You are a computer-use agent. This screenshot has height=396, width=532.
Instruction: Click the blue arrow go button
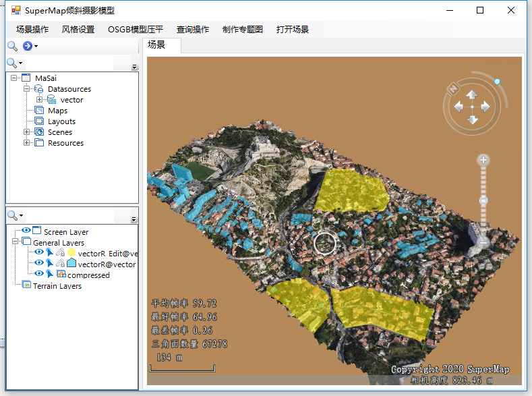click(28, 46)
